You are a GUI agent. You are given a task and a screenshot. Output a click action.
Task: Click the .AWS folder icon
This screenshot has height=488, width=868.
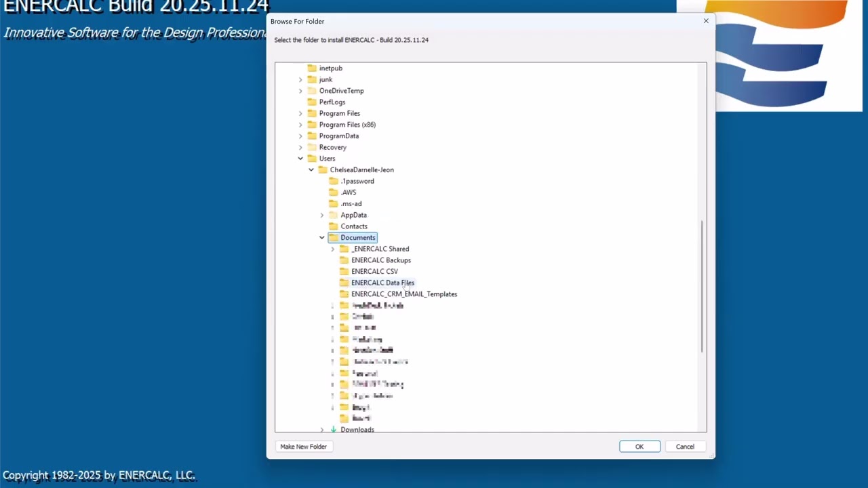click(334, 192)
